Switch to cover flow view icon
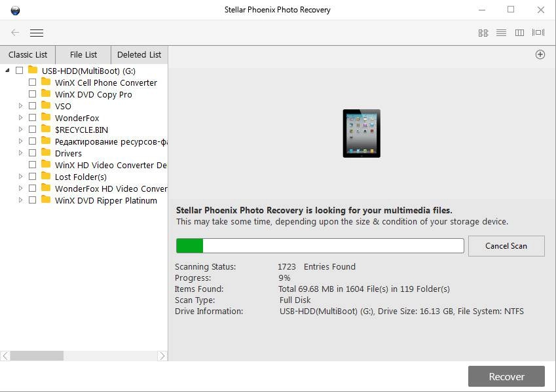This screenshot has height=392, width=556. point(538,33)
